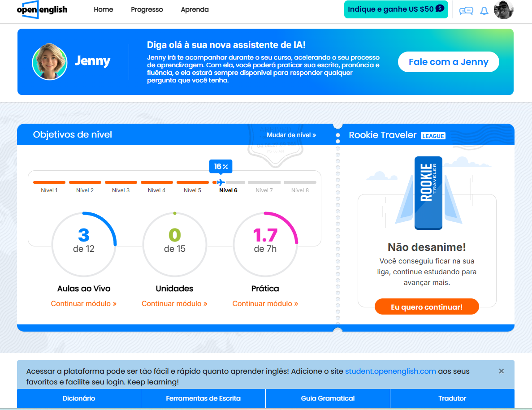The width and height of the screenshot is (532, 410).
Task: Open the Dicionário tab
Action: pos(79,398)
